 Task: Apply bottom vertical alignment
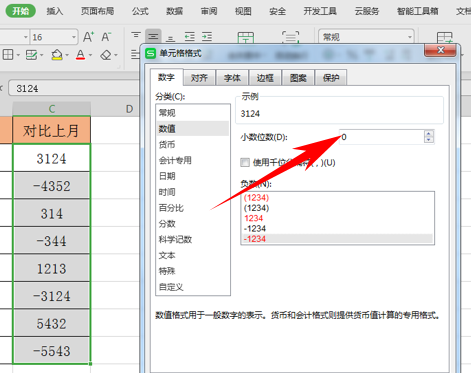click(x=171, y=38)
